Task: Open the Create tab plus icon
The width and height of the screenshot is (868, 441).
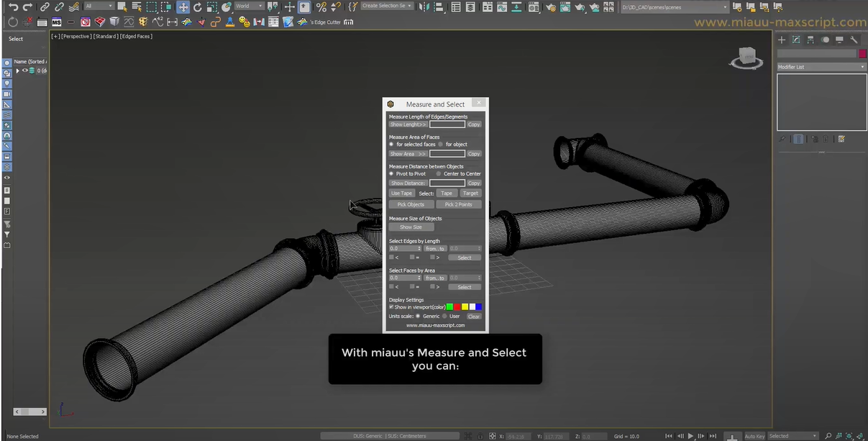Action: pos(782,40)
